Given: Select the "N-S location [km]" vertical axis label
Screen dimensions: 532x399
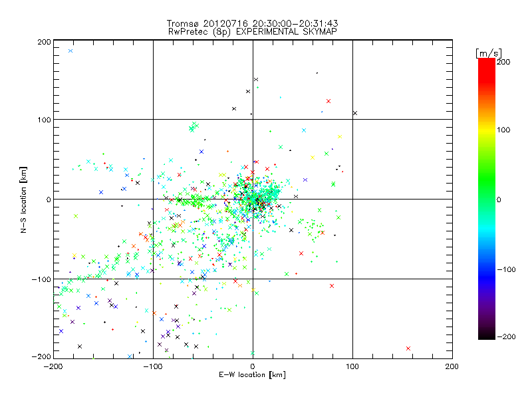Looking at the screenshot, I should click(23, 199).
